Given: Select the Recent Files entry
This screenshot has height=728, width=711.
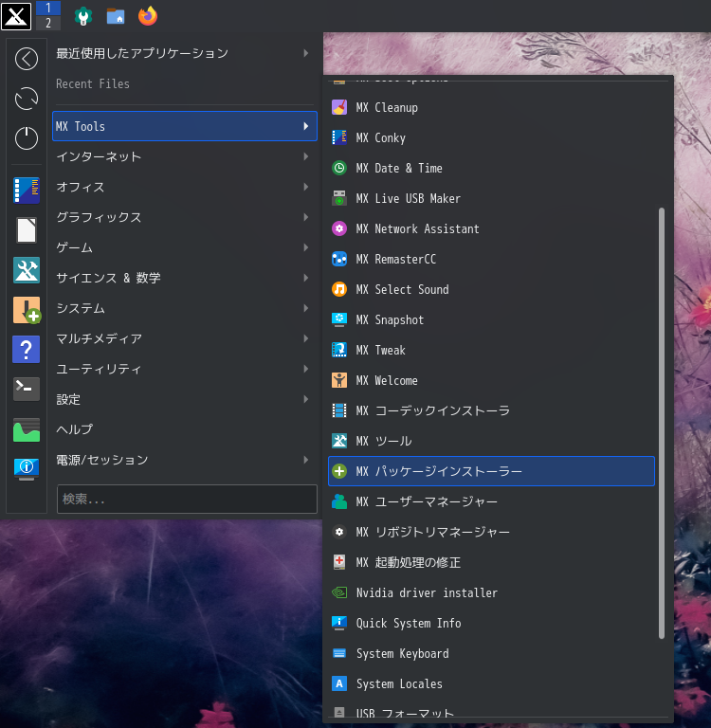Looking at the screenshot, I should (185, 84).
